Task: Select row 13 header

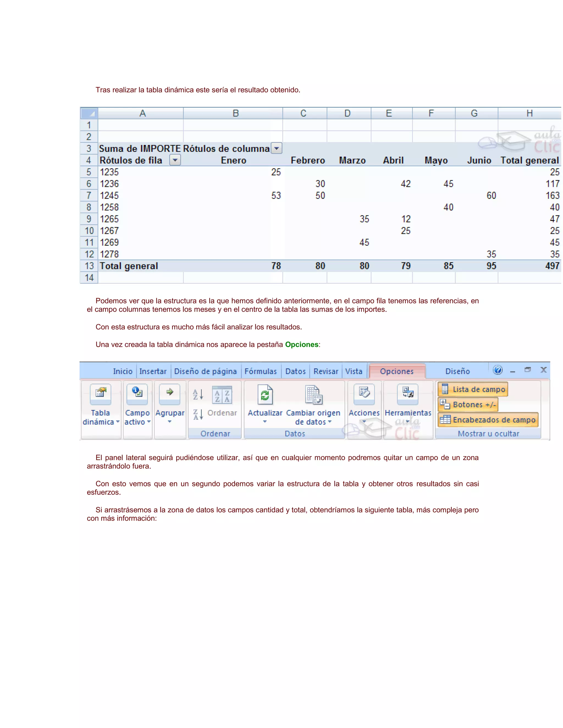Action: tap(89, 266)
